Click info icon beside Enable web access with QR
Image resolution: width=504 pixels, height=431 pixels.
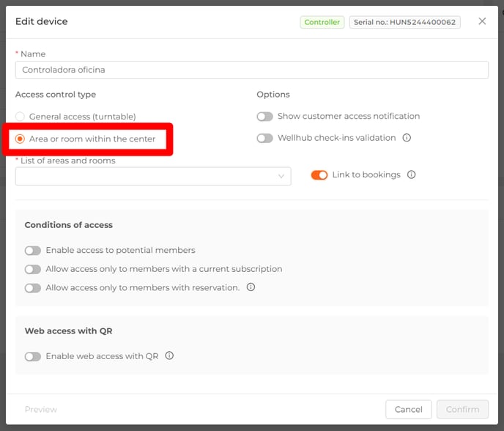(169, 356)
